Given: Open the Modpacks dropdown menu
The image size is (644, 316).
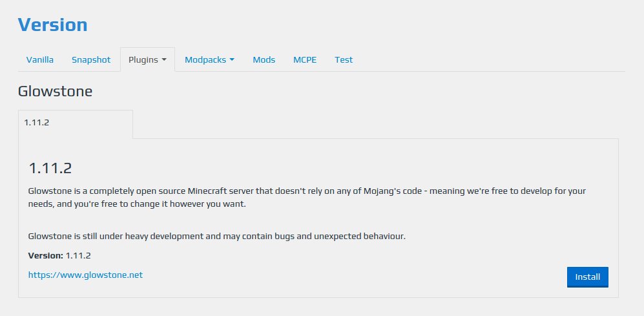Looking at the screenshot, I should click(209, 59).
